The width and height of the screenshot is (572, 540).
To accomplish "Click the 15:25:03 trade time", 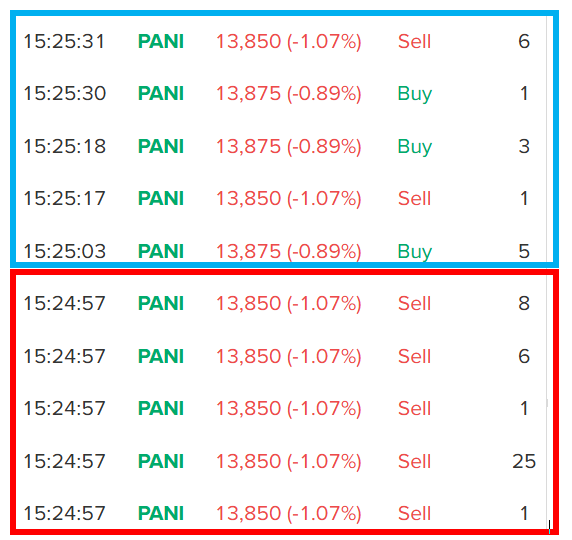I will click(x=64, y=251).
